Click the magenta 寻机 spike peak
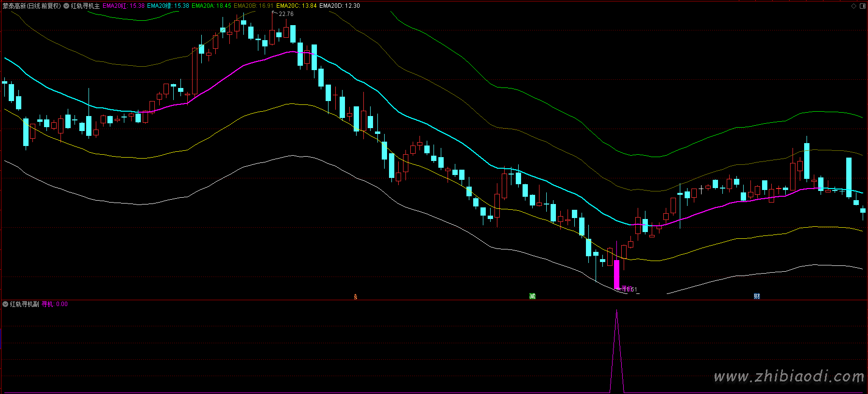This screenshot has width=868, height=394. click(x=617, y=311)
